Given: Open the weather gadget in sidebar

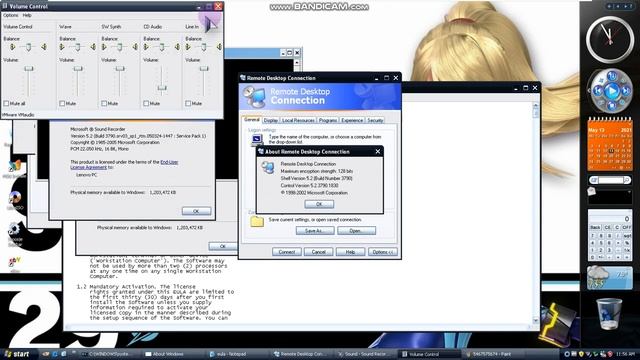Looking at the screenshot, I should point(610,278).
